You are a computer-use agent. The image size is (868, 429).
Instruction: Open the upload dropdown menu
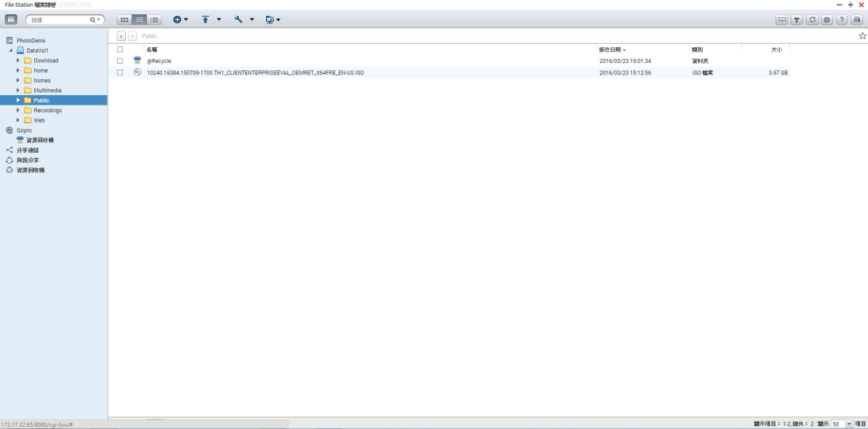(211, 20)
